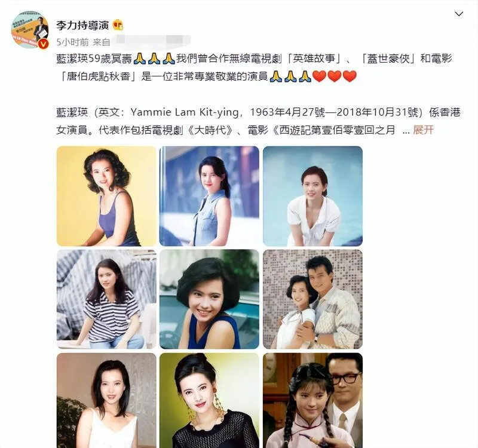Open photo of woman in white blouse
The height and width of the screenshot is (448, 478).
point(312,196)
